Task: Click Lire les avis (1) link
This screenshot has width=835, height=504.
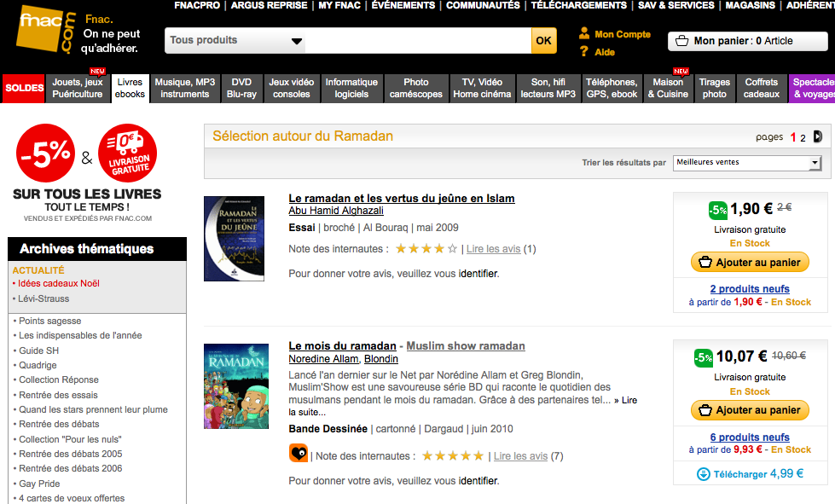Action: click(x=493, y=248)
